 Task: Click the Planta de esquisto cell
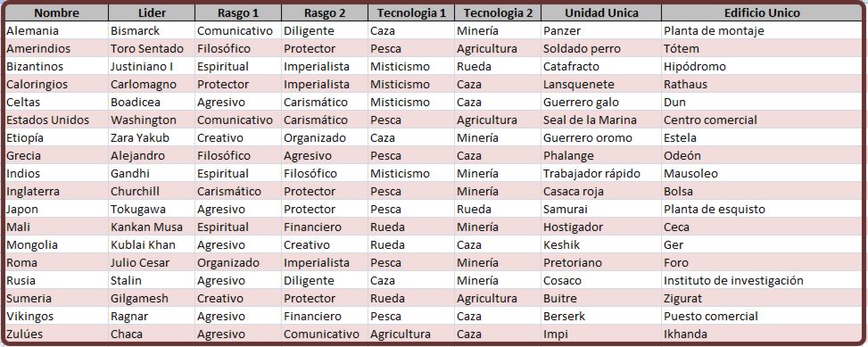[x=762, y=210]
